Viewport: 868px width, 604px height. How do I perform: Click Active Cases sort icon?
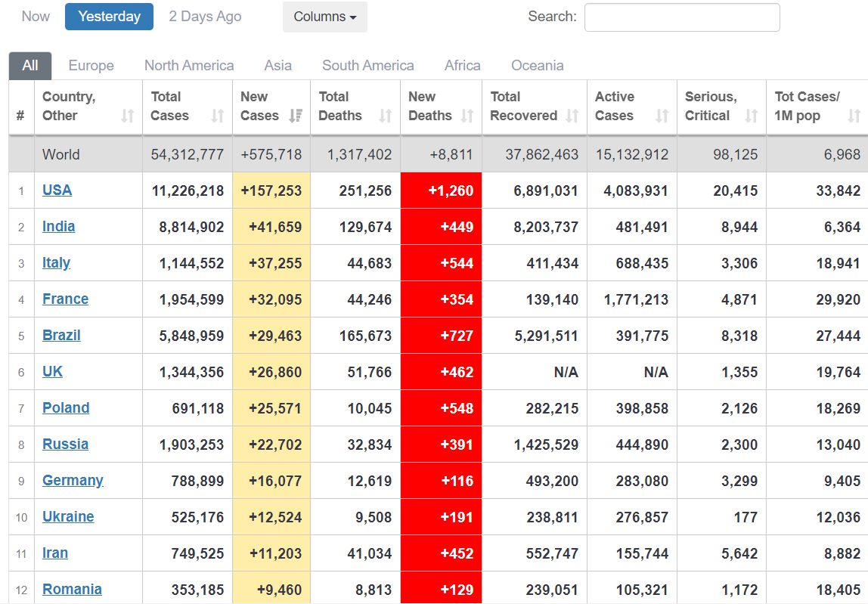pyautogui.click(x=662, y=116)
